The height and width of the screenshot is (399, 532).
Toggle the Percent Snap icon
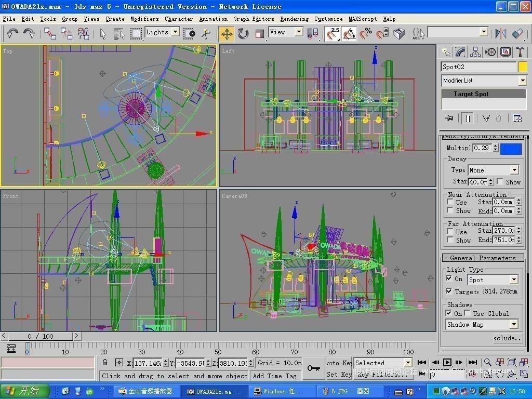(366, 34)
